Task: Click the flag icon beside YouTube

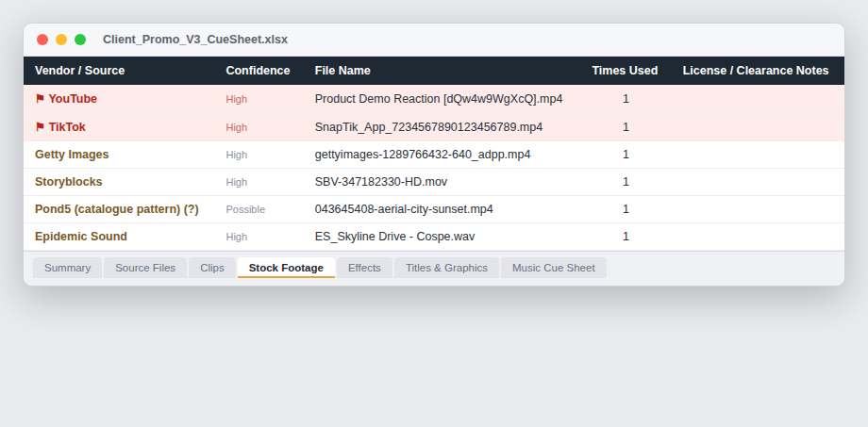Action: (40, 99)
